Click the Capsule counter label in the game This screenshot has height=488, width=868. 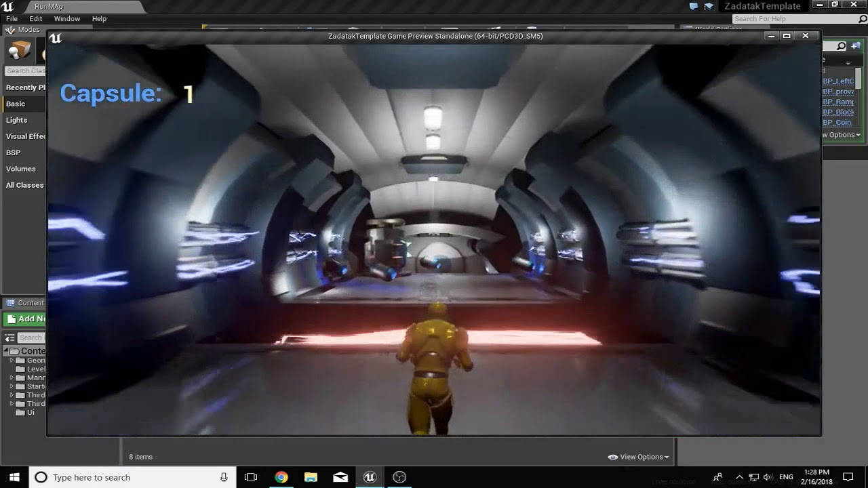111,94
